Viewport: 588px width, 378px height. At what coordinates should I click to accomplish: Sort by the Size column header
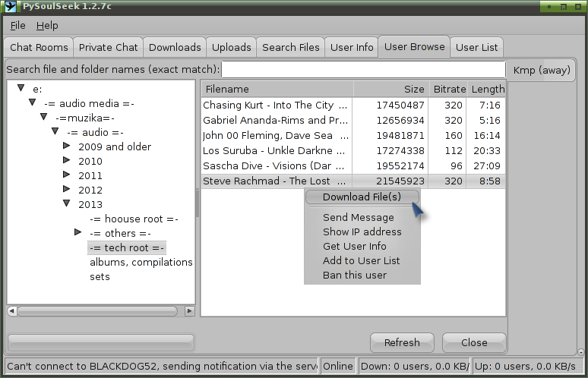point(391,89)
